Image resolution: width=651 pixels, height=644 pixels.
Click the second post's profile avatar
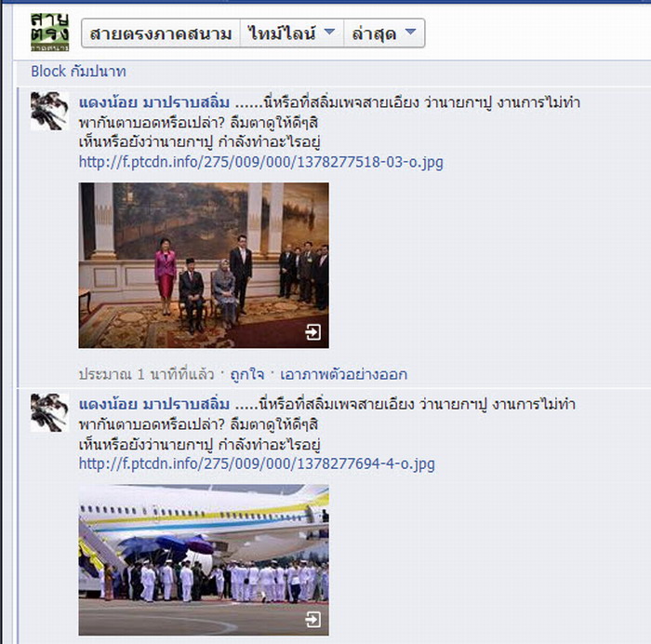(x=50, y=412)
